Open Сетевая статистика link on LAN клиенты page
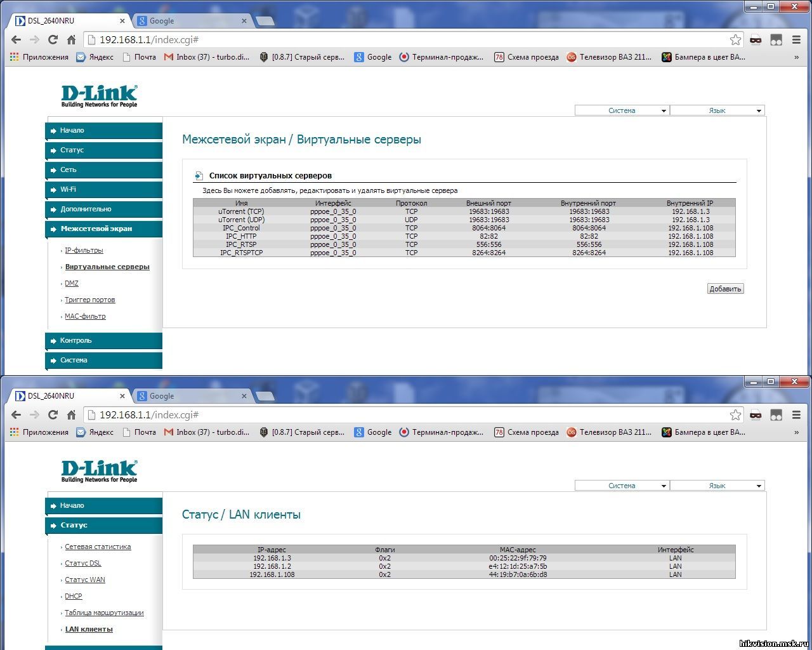 point(98,547)
